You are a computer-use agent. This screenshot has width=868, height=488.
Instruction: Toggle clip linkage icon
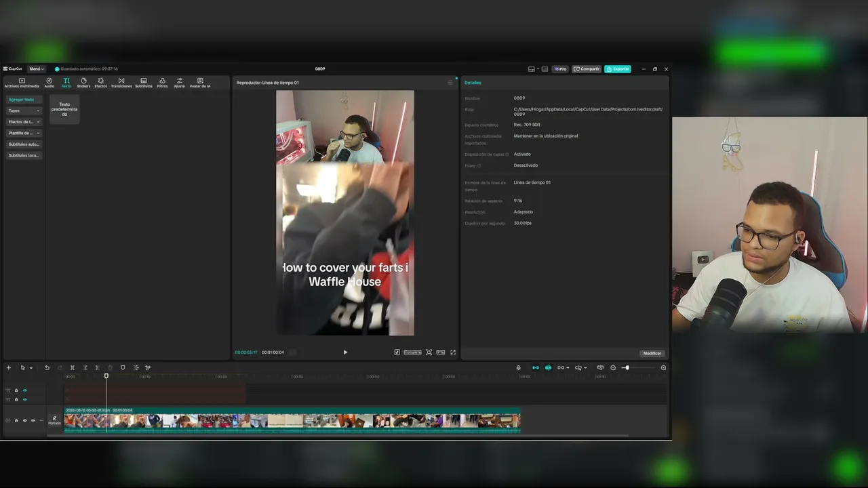[x=561, y=368]
